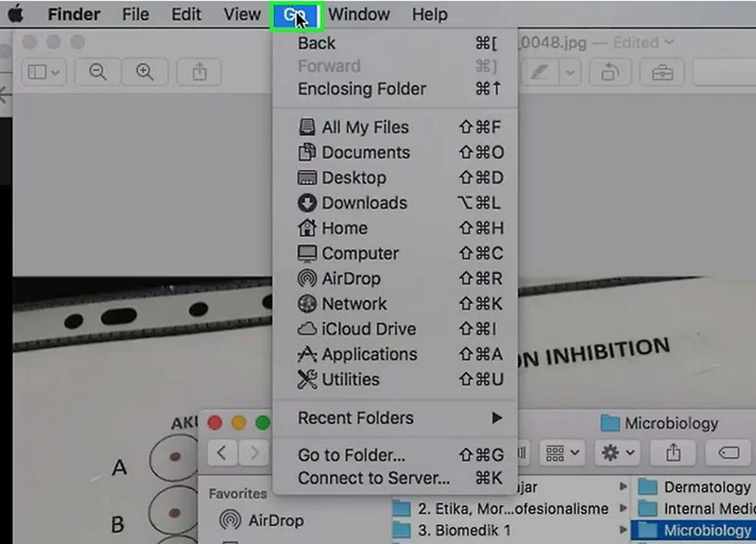Open Finder action gear menu
Image resolution: width=756 pixels, height=544 pixels.
pyautogui.click(x=618, y=453)
